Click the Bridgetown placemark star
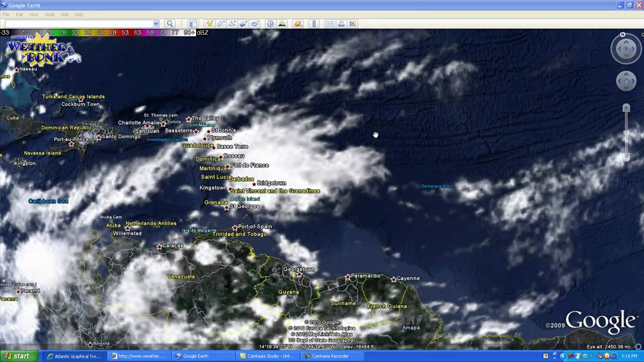The height and width of the screenshot is (362, 644). pos(254,184)
